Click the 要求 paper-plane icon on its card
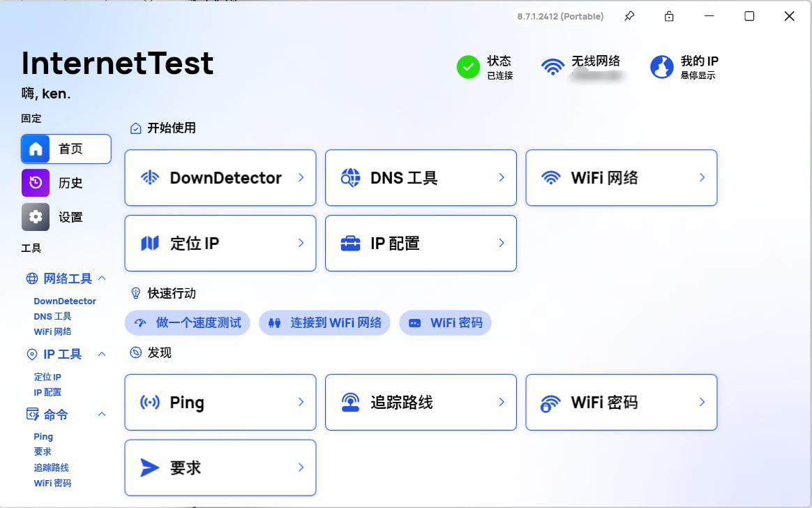The height and width of the screenshot is (508, 812). (x=149, y=468)
